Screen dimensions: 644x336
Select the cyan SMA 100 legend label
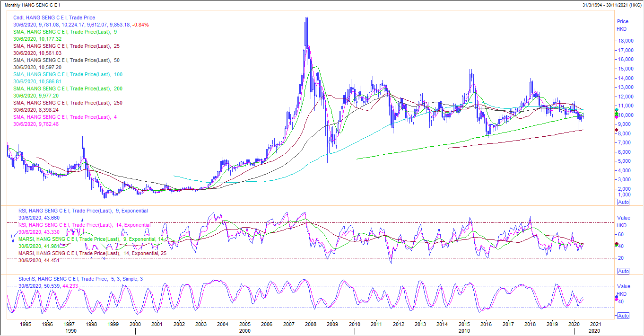68,74
